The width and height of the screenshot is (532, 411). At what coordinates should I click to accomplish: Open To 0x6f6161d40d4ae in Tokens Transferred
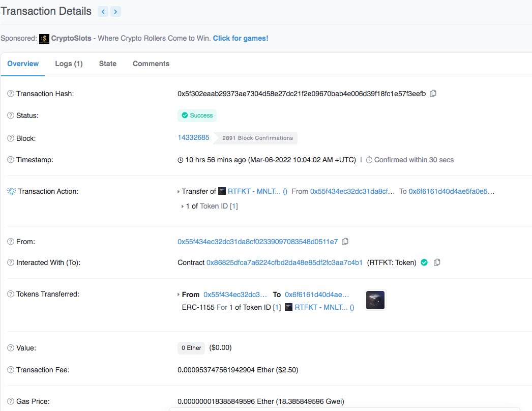pyautogui.click(x=317, y=295)
